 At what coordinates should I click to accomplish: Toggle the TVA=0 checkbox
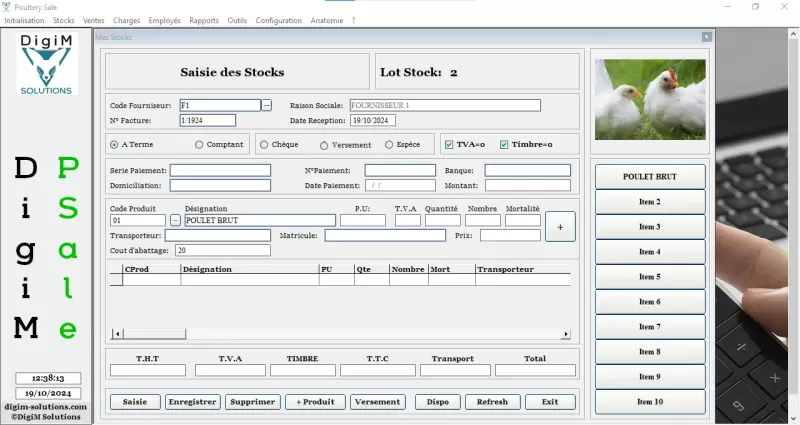coord(449,144)
